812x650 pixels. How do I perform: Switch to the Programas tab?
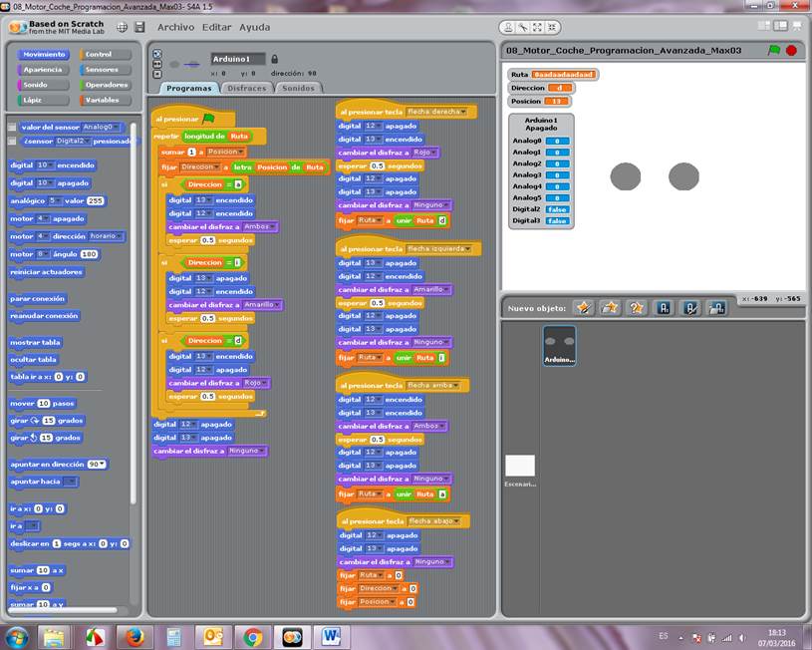point(189,88)
